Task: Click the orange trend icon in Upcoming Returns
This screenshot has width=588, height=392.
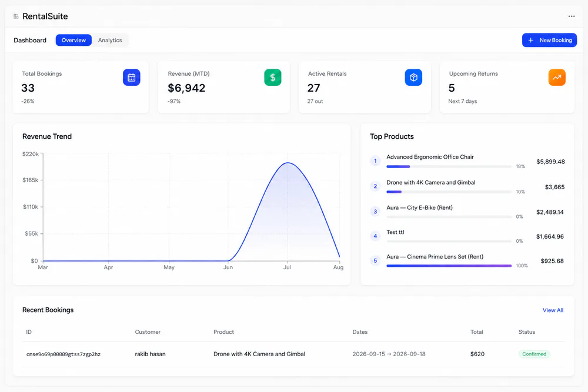Action: pyautogui.click(x=557, y=77)
